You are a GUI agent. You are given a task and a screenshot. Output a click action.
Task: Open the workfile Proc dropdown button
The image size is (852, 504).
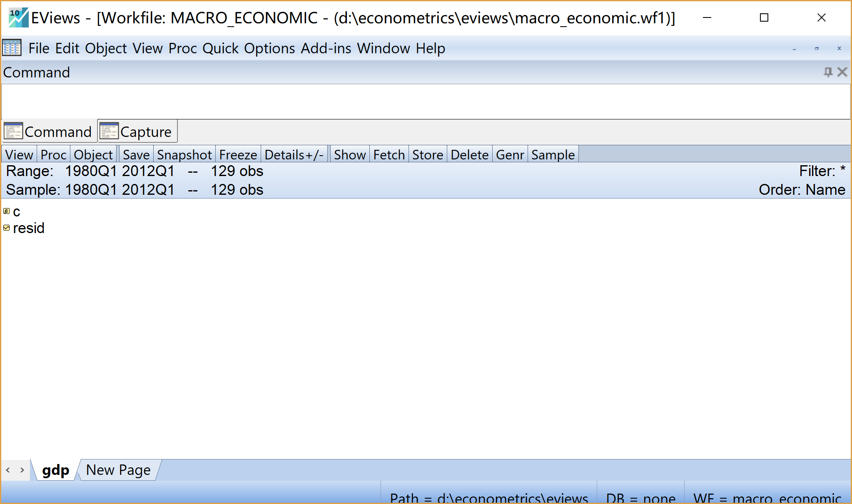click(x=53, y=154)
